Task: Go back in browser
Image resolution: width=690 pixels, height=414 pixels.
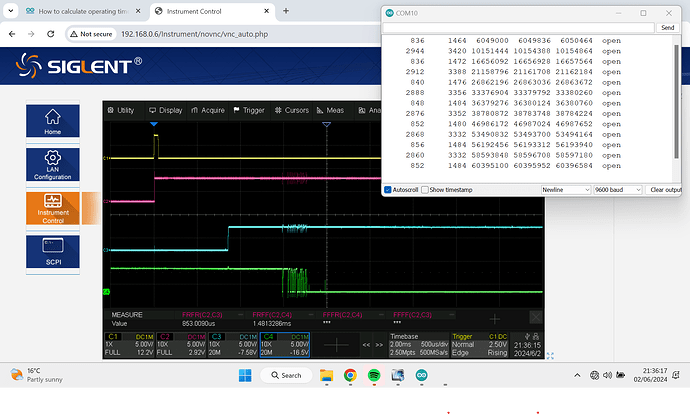Action: point(12,34)
